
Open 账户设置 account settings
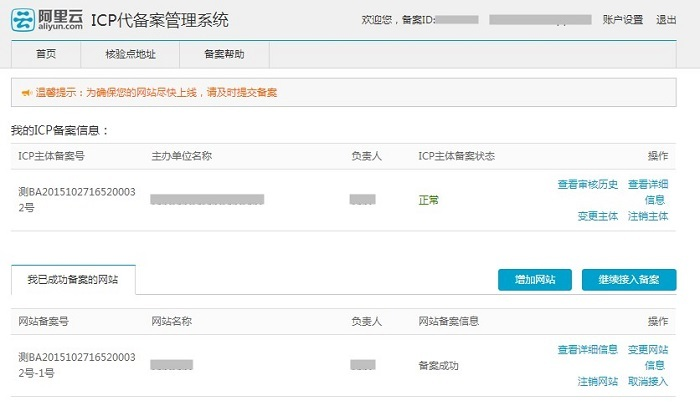(x=624, y=20)
